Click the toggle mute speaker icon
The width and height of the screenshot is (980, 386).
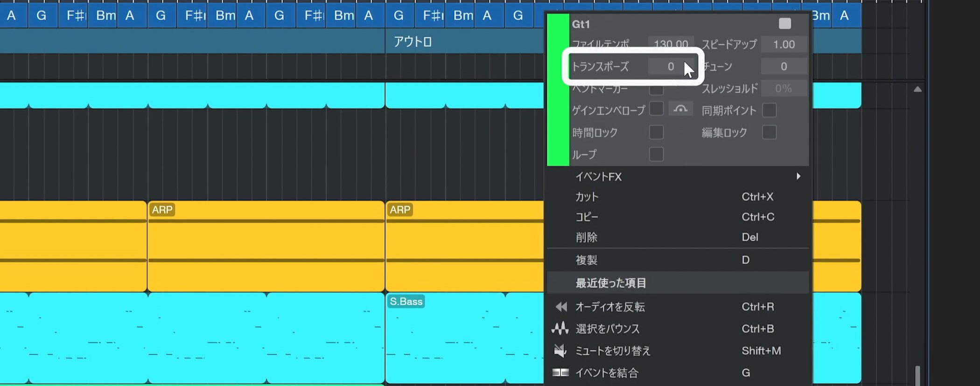(560, 351)
